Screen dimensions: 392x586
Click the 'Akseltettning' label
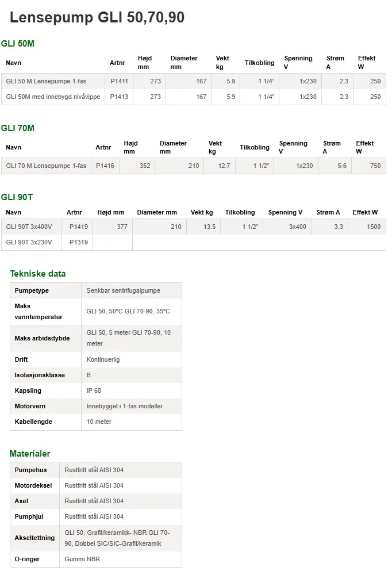point(34,538)
